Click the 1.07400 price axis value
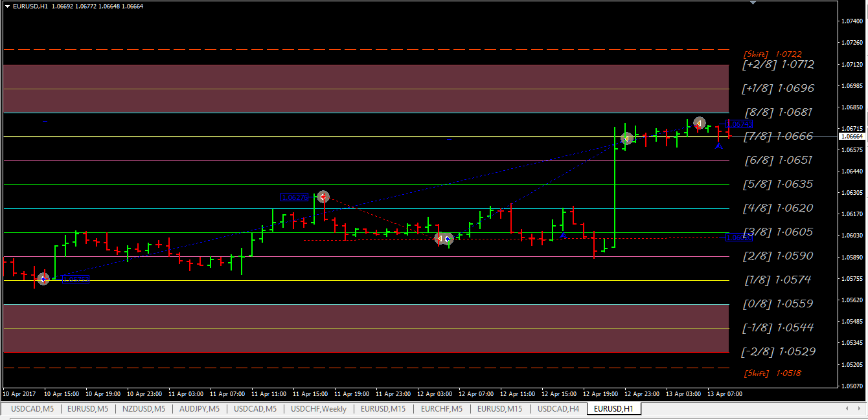This screenshot has height=420, width=868. coord(851,21)
